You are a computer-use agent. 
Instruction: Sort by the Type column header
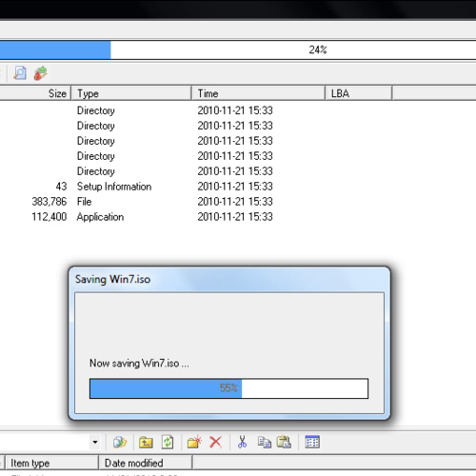(131, 93)
